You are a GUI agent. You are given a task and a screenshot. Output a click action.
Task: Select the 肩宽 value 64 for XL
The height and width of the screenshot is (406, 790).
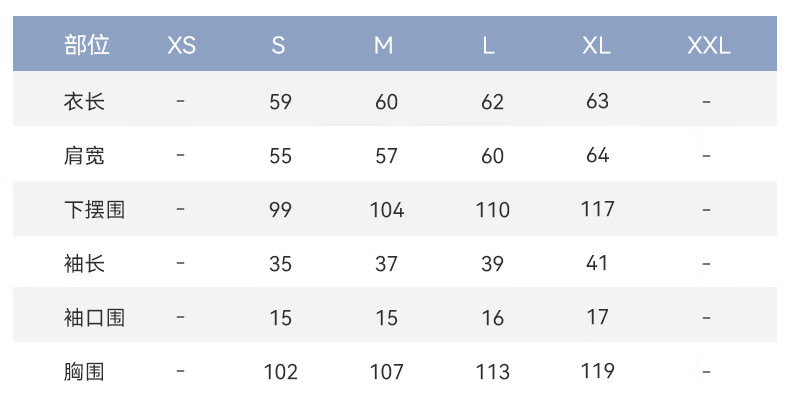tap(598, 155)
